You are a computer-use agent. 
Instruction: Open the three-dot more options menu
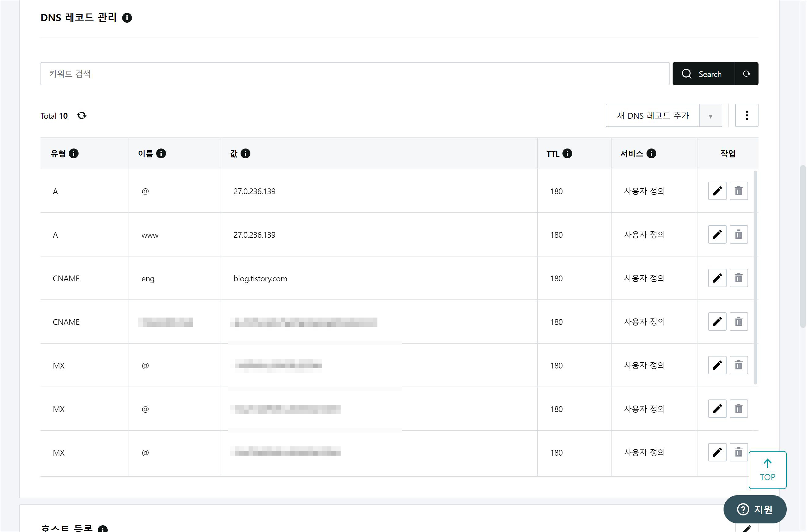(x=747, y=115)
